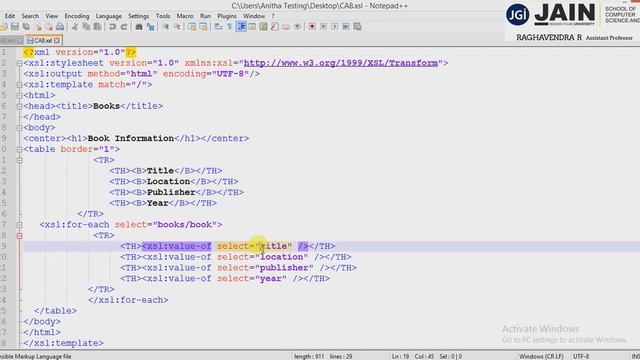This screenshot has width=640, height=360.
Task: Click the "books/book" select value
Action: pyautogui.click(x=184, y=225)
